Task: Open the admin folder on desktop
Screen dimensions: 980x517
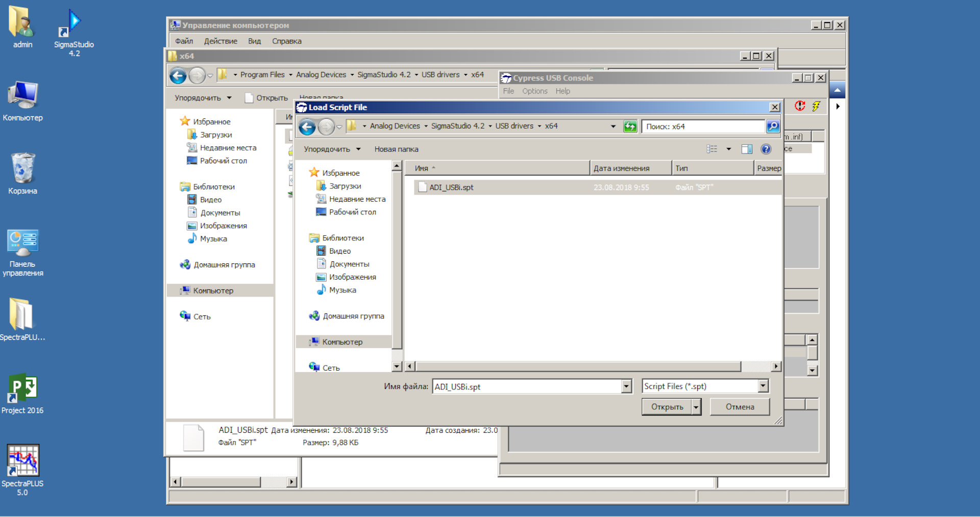Action: pos(22,27)
